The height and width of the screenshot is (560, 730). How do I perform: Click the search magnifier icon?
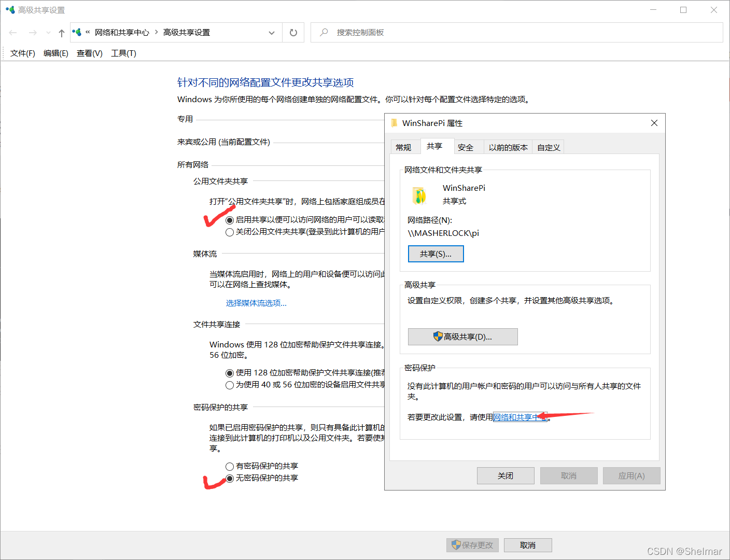click(x=324, y=32)
